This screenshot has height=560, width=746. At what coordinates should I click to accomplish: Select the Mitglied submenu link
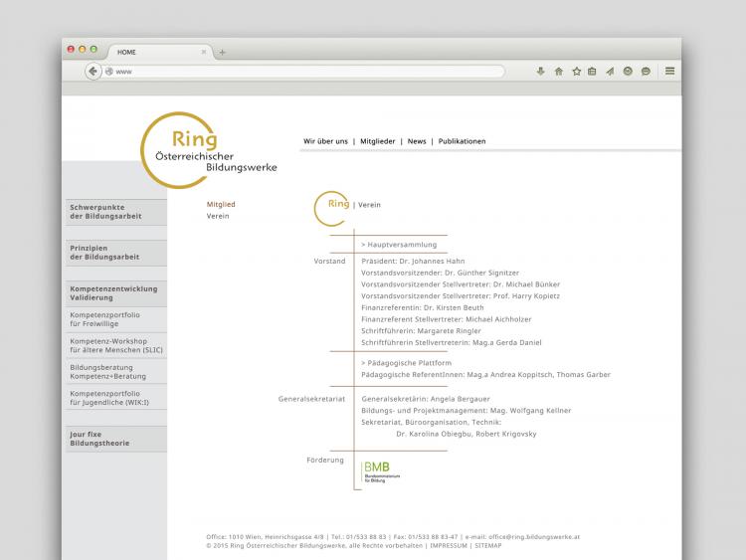(x=221, y=204)
